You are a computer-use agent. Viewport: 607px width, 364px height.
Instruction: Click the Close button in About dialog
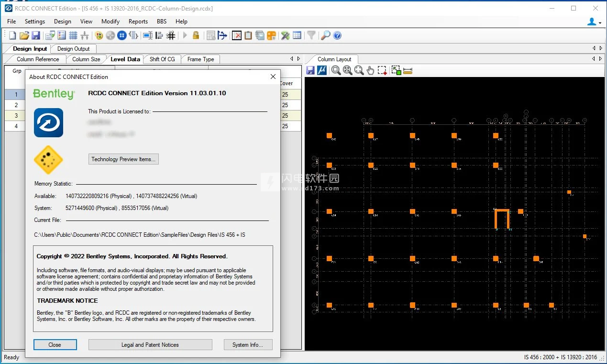[x=55, y=345]
